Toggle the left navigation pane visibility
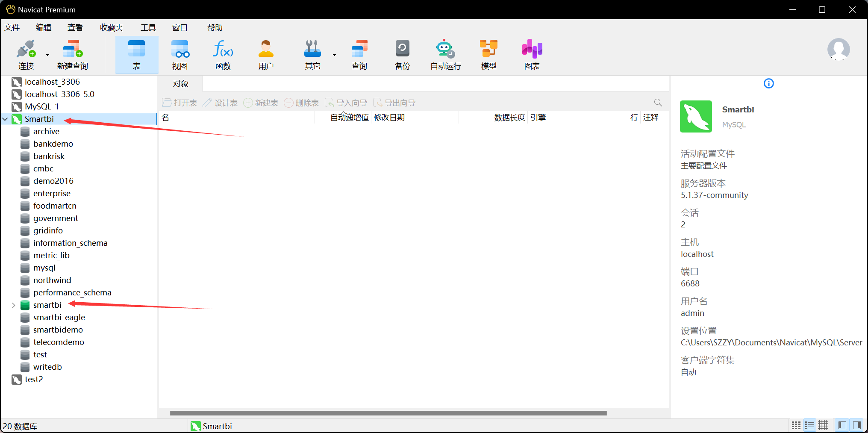 pos(842,425)
